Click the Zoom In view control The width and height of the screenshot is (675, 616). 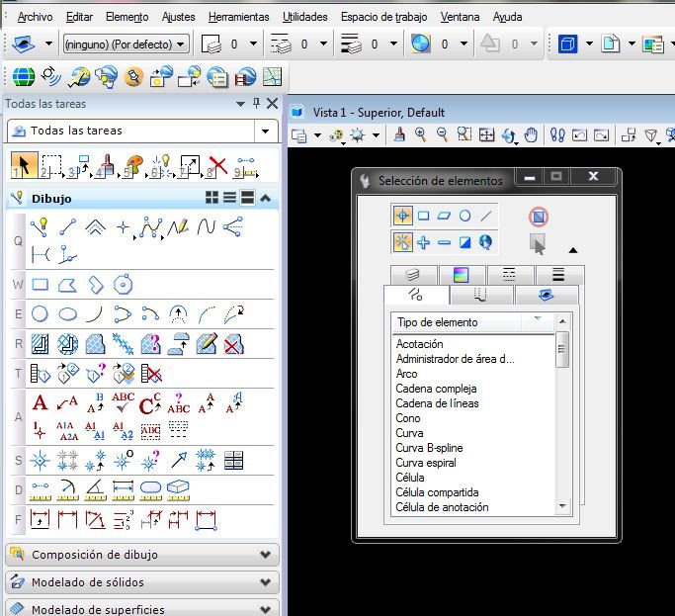point(421,134)
